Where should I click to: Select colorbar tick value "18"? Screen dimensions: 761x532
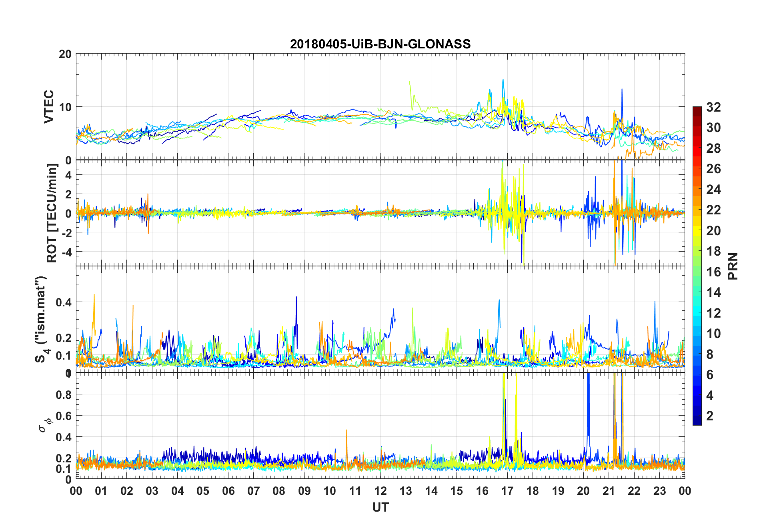[x=713, y=251]
